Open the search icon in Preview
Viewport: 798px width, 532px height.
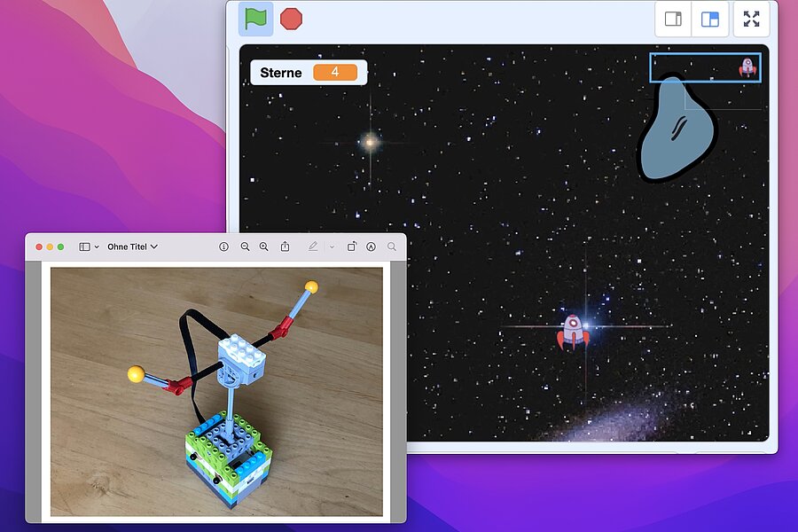(x=391, y=246)
